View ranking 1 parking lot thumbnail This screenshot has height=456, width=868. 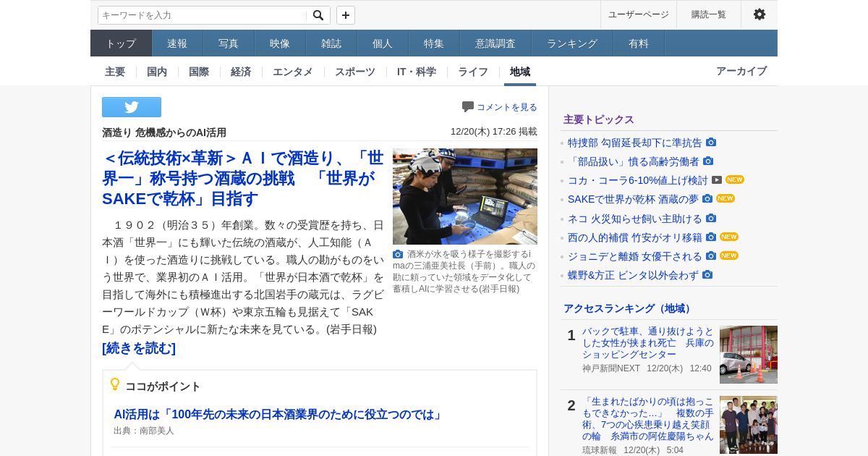[749, 355]
